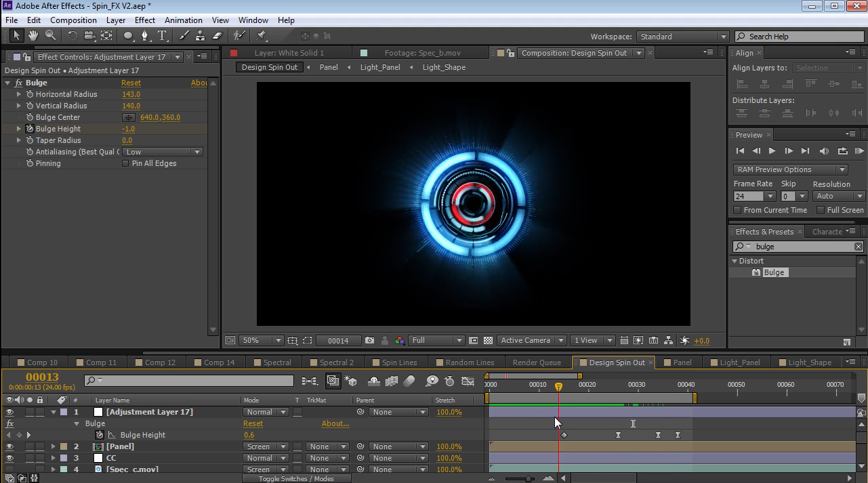Check the From Current Time option

click(x=737, y=210)
